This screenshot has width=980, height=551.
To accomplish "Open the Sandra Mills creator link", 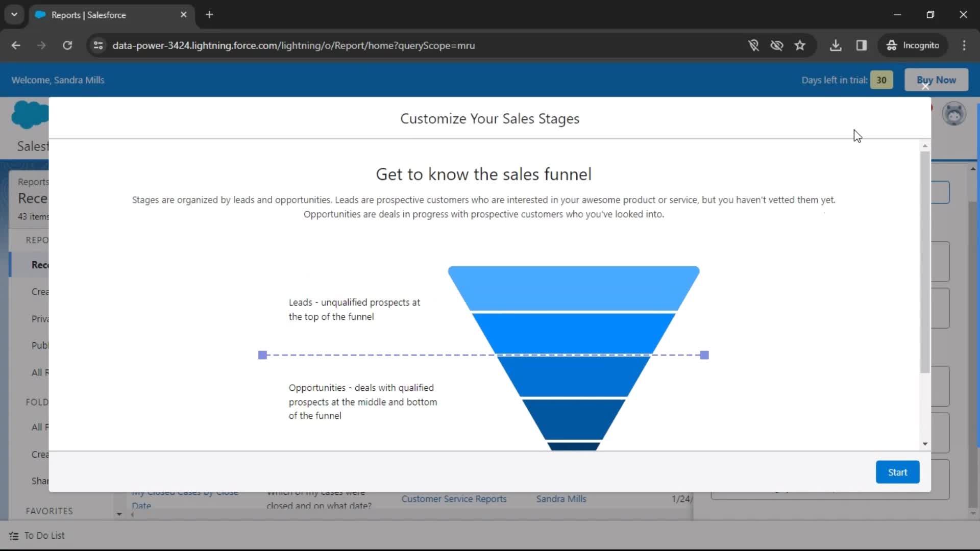I will tap(561, 498).
